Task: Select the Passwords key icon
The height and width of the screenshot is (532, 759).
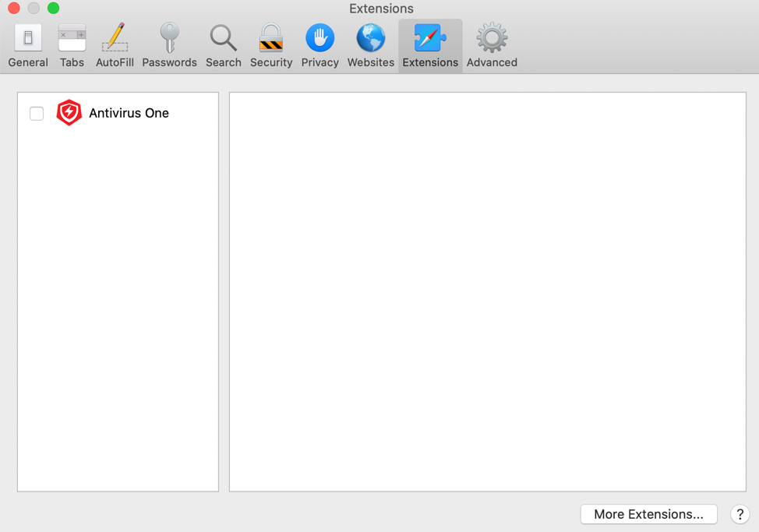Action: [x=169, y=46]
